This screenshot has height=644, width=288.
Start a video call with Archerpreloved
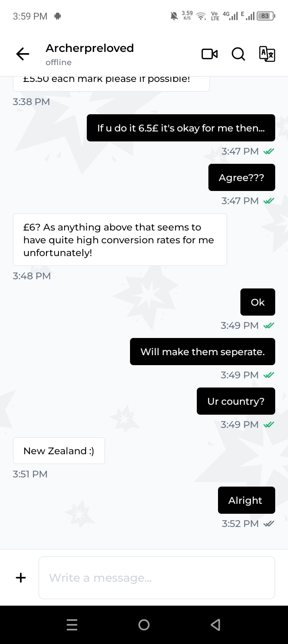tap(210, 54)
